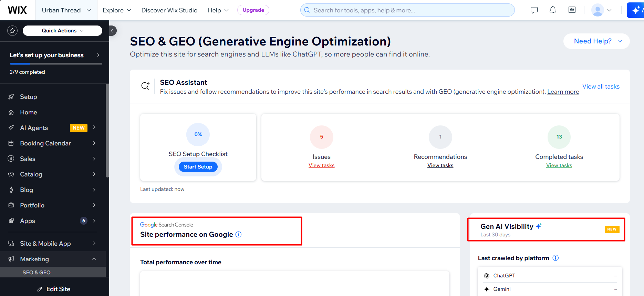Click the Blog pen icon
The width and height of the screenshot is (644, 296).
click(x=11, y=190)
